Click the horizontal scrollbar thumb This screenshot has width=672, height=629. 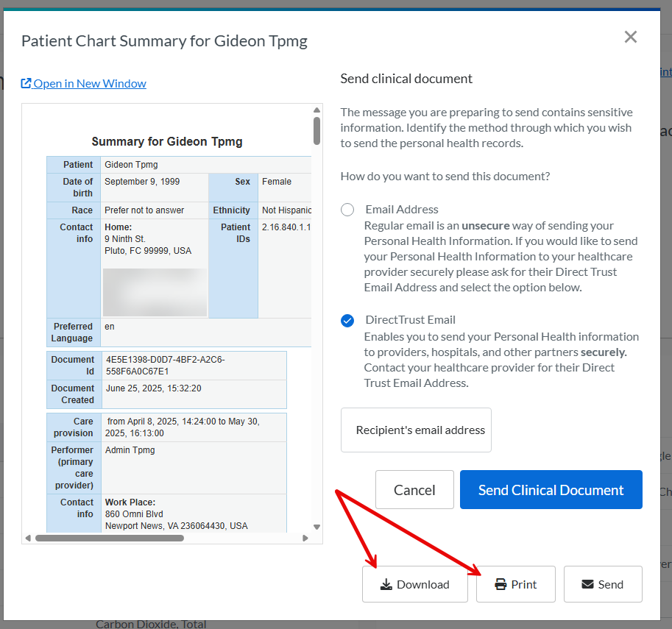110,539
